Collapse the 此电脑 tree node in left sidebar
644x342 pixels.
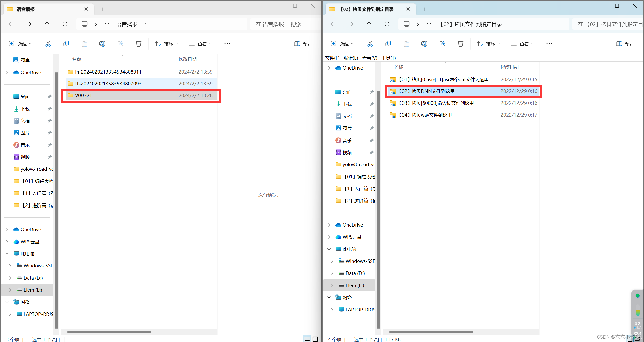(x=7, y=254)
